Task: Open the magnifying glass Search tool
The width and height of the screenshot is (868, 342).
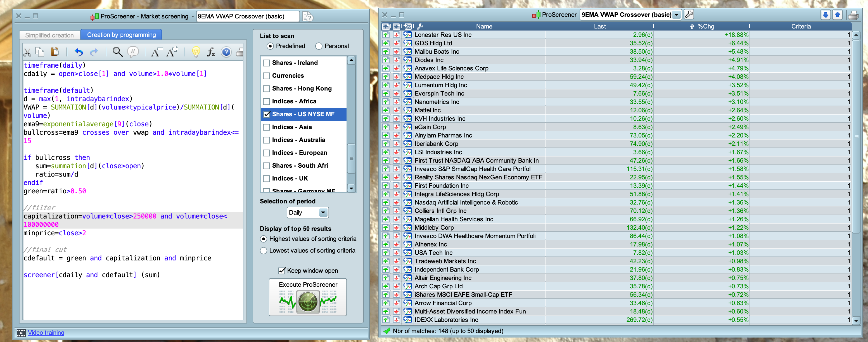Action: point(117,52)
